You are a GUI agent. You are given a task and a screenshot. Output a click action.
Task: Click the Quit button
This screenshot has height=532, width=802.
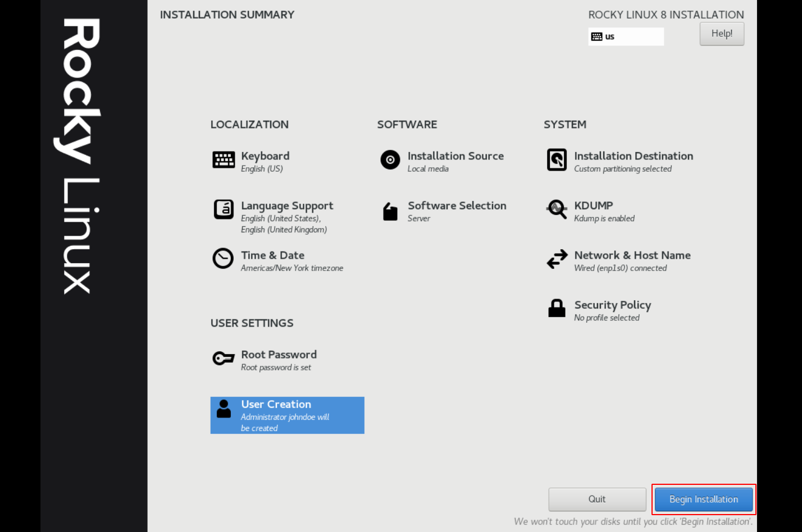click(x=597, y=499)
